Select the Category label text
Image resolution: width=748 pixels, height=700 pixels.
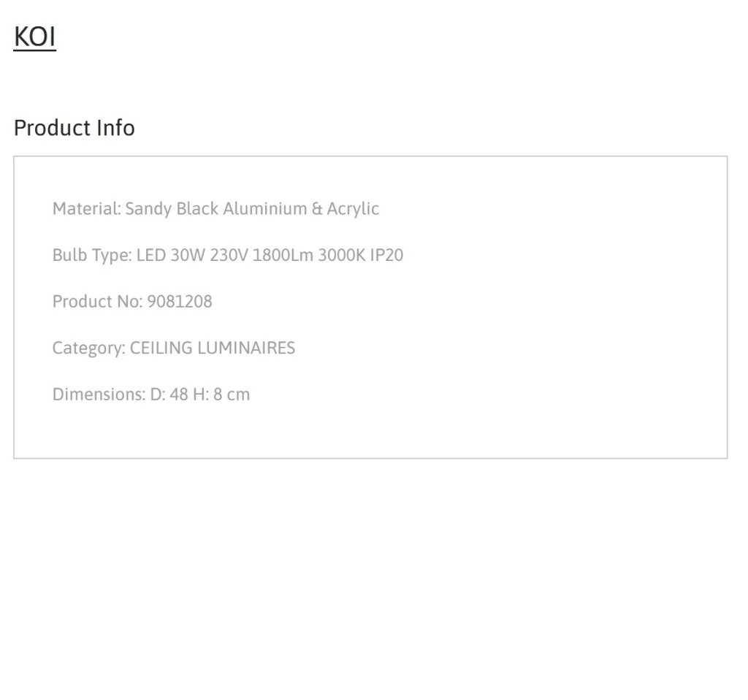[89, 347]
